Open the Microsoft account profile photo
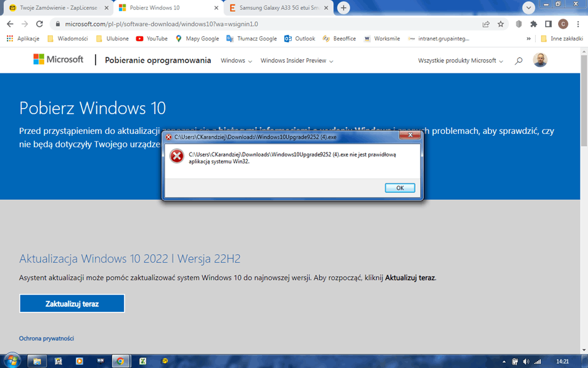 point(540,60)
